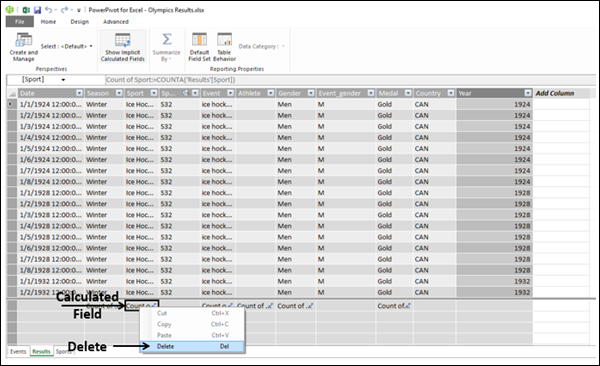The width and height of the screenshot is (600, 366).
Task: Open the Default Field Set icon
Action: tap(199, 39)
